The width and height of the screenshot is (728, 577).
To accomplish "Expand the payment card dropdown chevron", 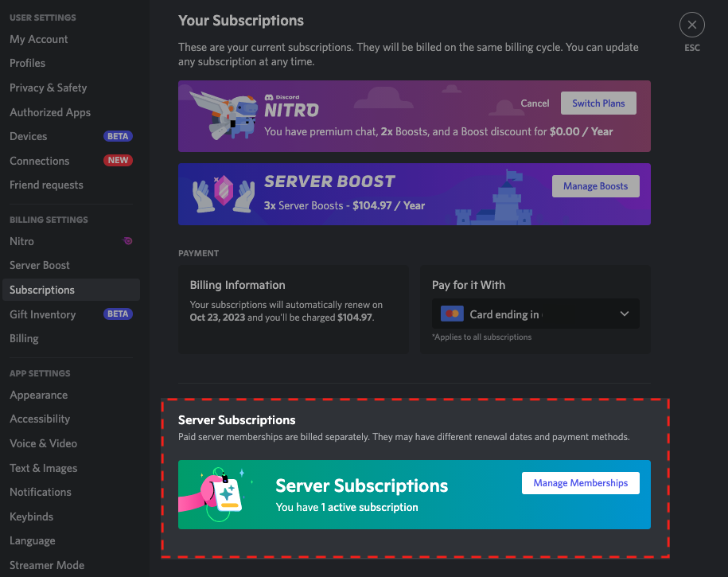I will pos(624,314).
